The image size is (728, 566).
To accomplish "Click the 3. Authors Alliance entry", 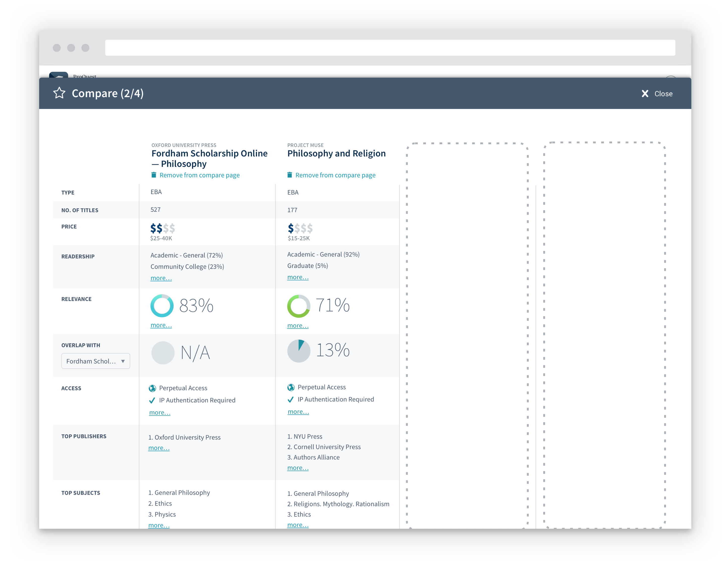I will [x=313, y=457].
